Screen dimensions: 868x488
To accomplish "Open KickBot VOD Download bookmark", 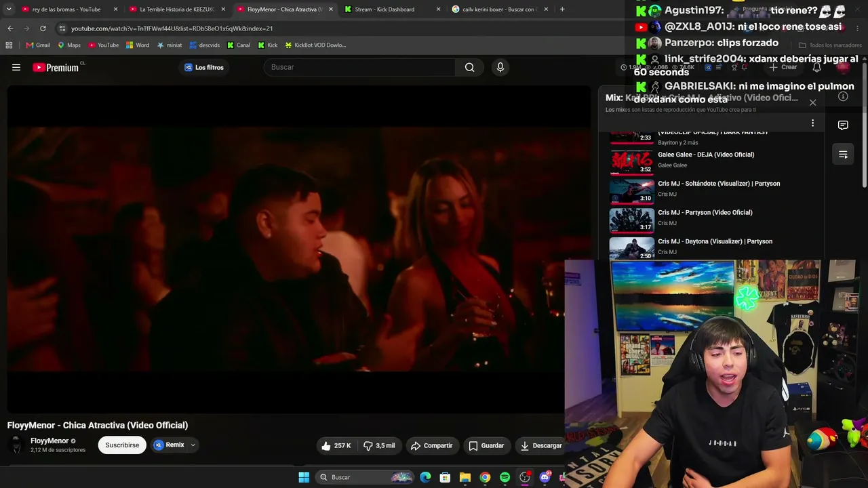I will [315, 45].
